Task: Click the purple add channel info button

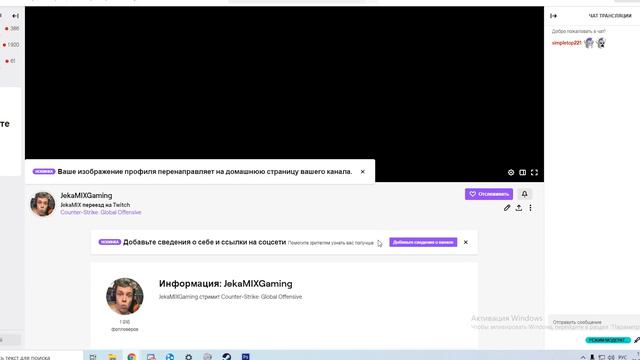Action: (x=423, y=242)
